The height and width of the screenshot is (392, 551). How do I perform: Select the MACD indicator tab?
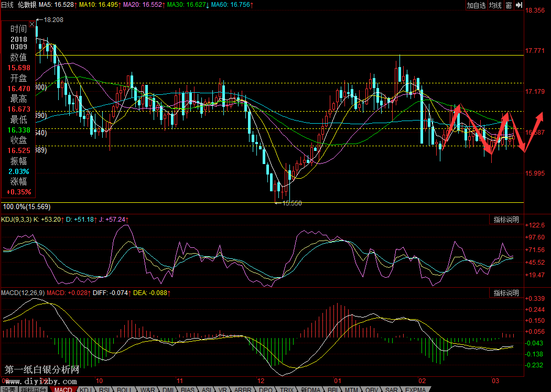click(63, 389)
